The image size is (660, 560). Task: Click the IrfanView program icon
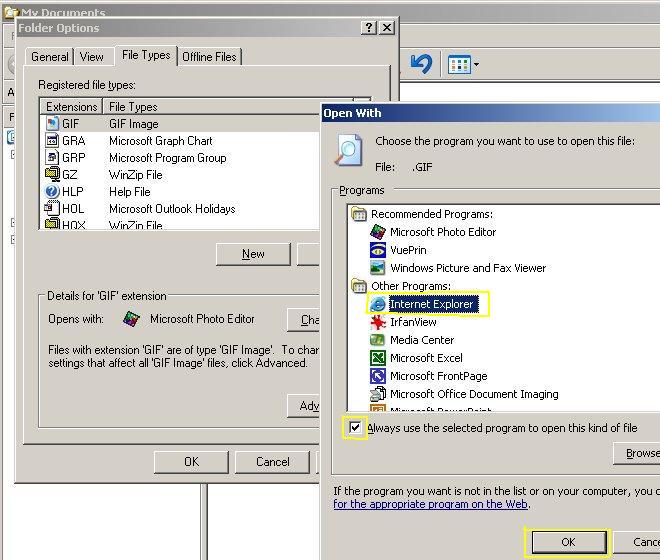tap(378, 322)
